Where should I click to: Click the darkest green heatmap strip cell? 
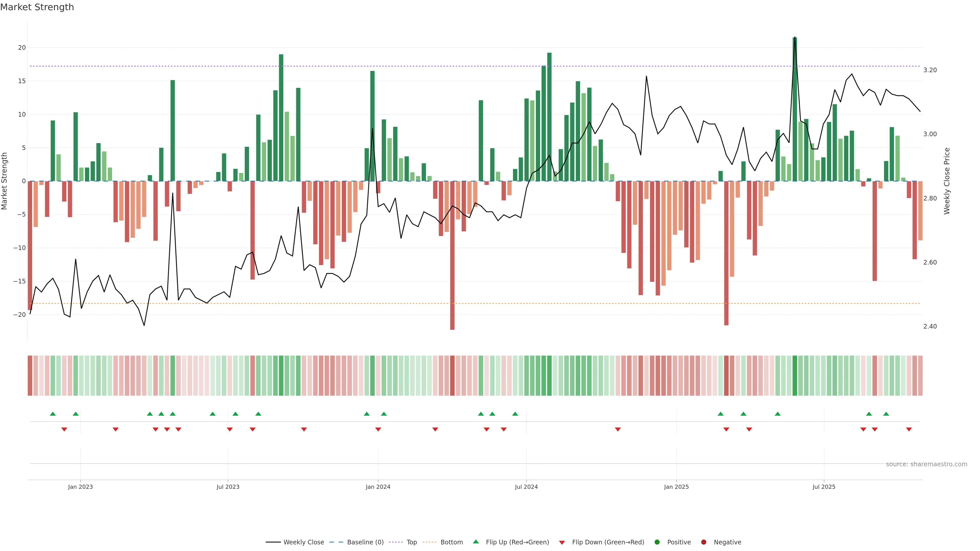795,376
